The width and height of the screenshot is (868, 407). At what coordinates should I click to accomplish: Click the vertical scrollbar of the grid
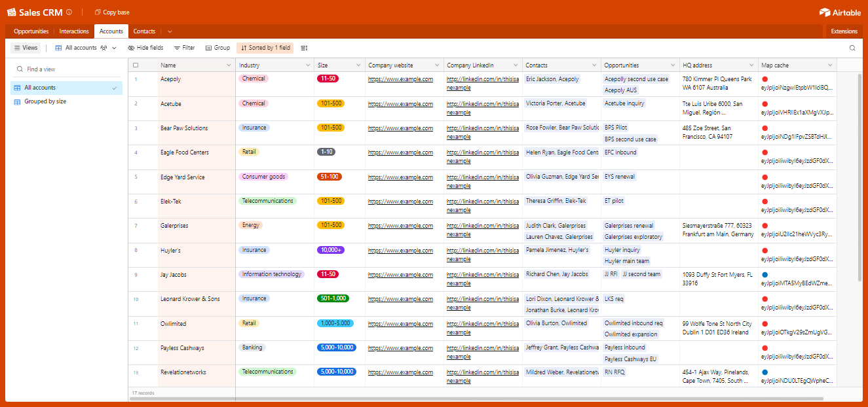coord(859,177)
